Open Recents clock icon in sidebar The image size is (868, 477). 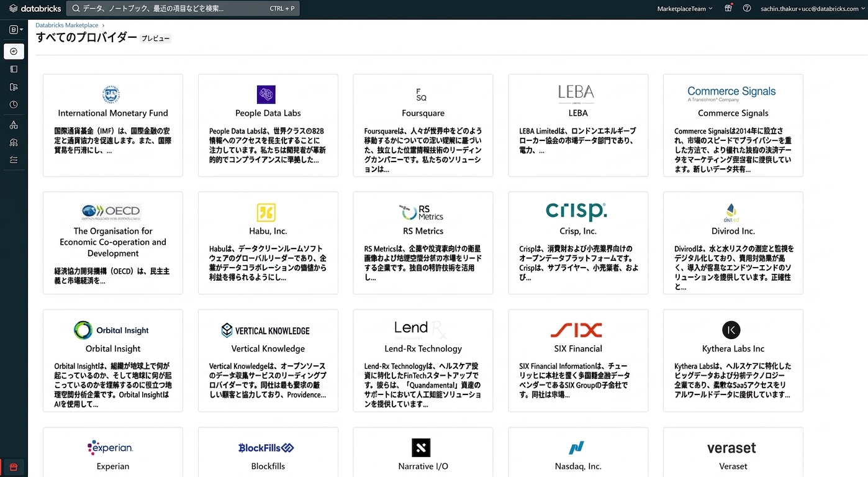pyautogui.click(x=14, y=104)
